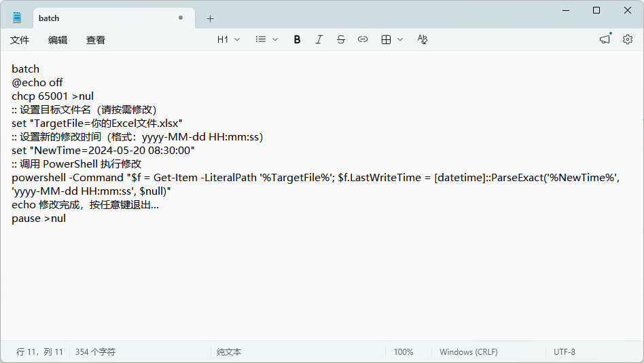The width and height of the screenshot is (644, 363).
Task: Click the comment line ":: 调用 PowerShell 执行修改"
Action: click(x=76, y=164)
